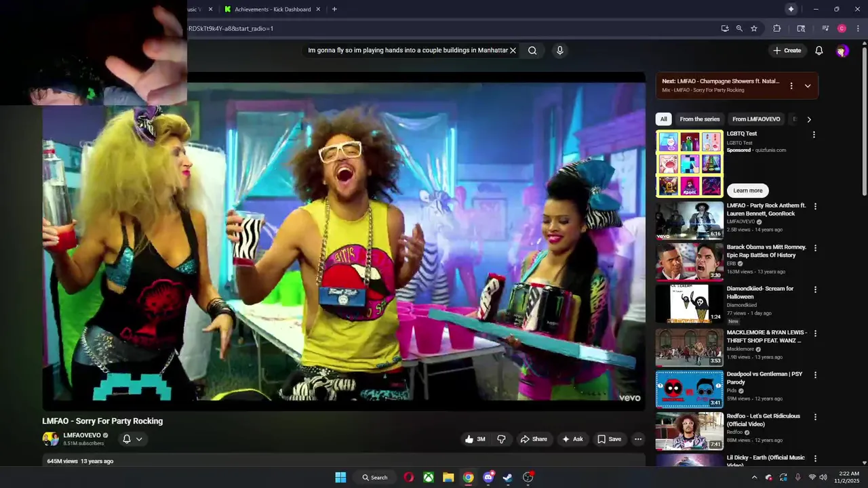Select the From the series chip
Image resolution: width=868 pixels, height=488 pixels.
[x=699, y=119]
